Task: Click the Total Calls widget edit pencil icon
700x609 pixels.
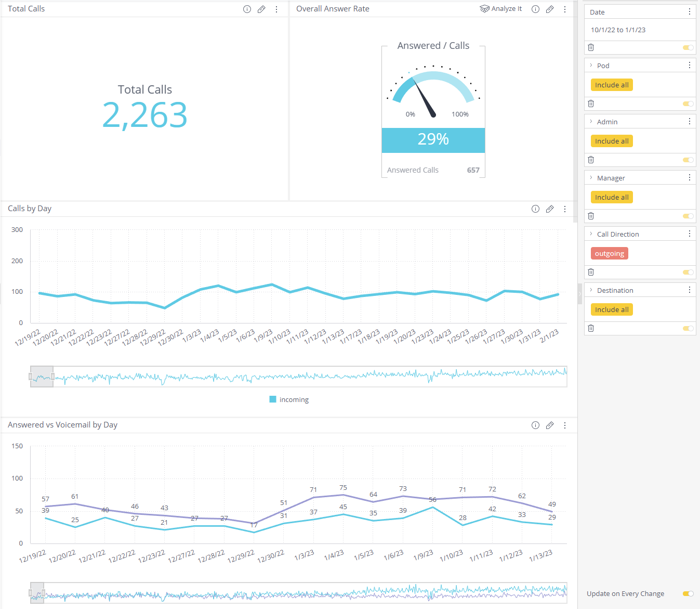Action: pyautogui.click(x=261, y=9)
